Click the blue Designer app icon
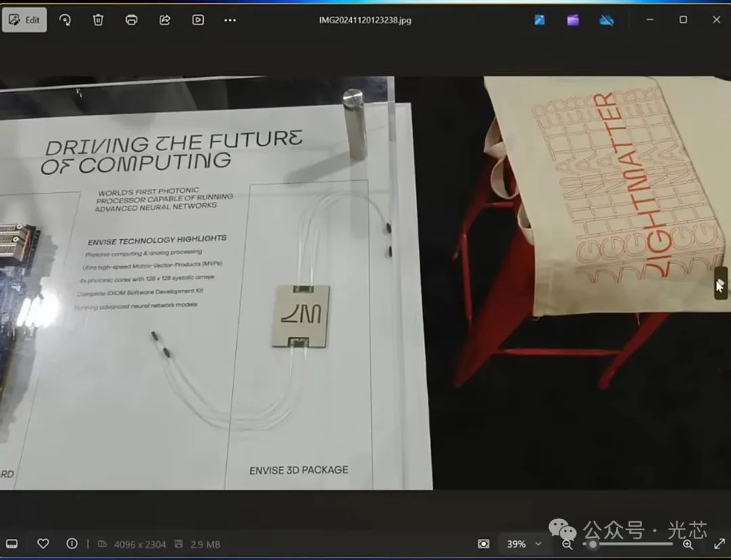The image size is (731, 560). (539, 20)
